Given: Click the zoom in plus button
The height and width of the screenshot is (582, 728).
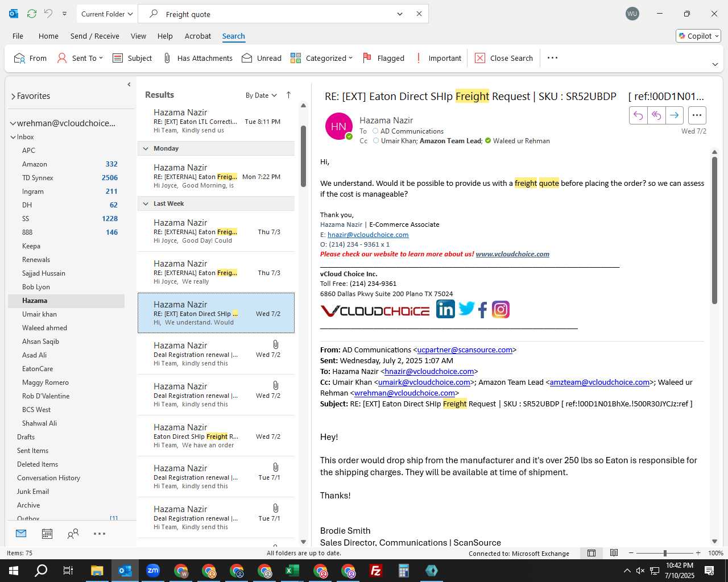Looking at the screenshot, I should [x=698, y=553].
